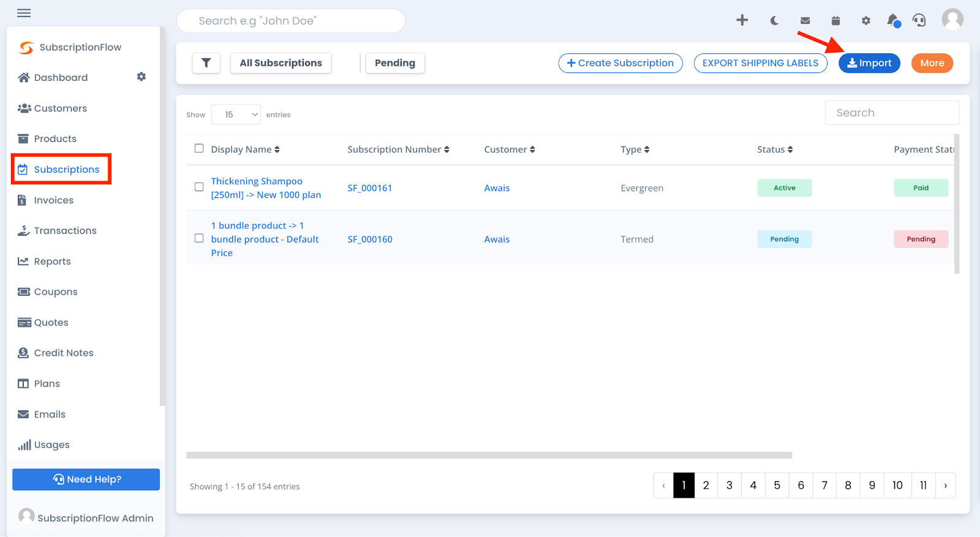Open the calendar icon in header
Image resolution: width=980 pixels, height=537 pixels.
tap(835, 20)
